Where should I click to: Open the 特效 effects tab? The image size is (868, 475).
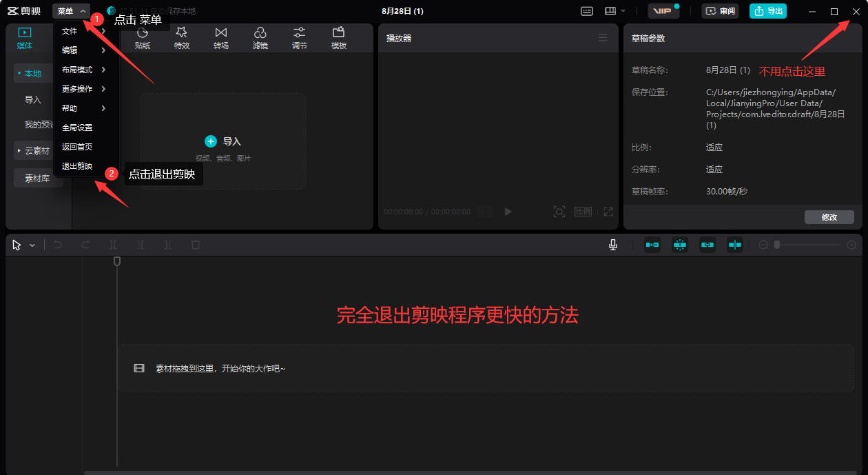[x=182, y=38]
